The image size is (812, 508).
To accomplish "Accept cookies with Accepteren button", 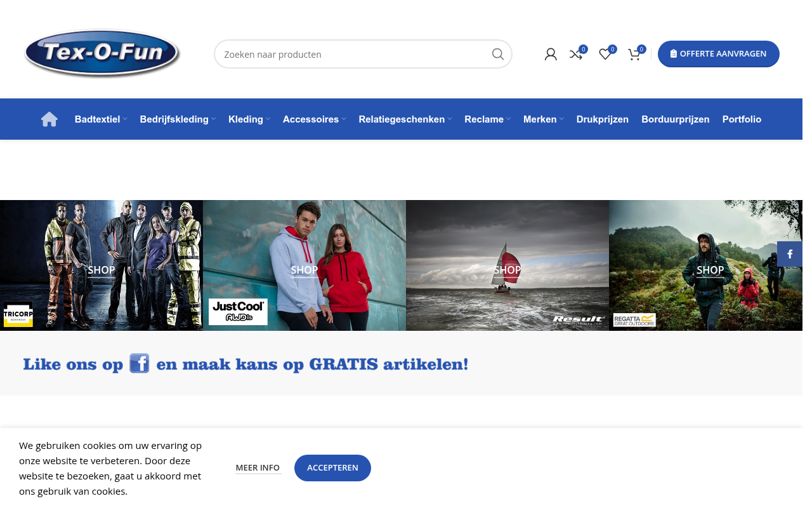I will 332,468.
